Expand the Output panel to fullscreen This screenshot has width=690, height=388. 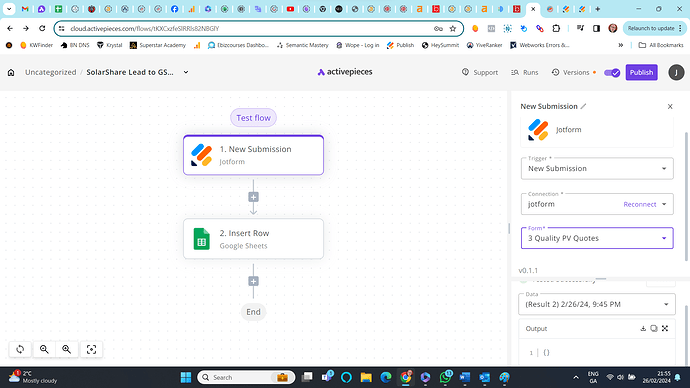(665, 329)
